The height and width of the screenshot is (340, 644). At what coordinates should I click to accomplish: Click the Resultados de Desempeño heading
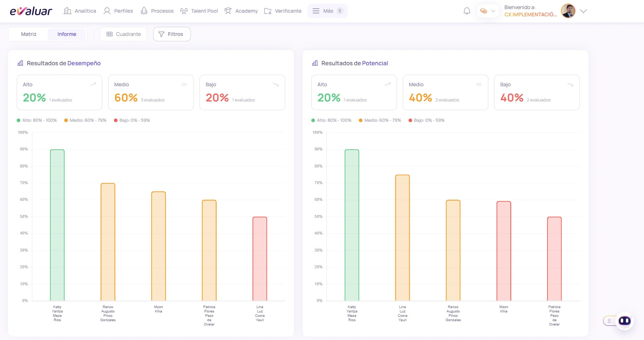click(x=64, y=63)
